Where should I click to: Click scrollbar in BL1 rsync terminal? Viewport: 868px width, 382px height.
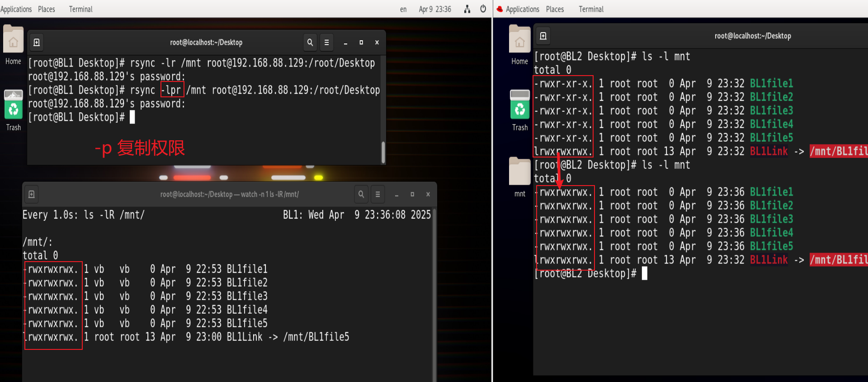(383, 153)
